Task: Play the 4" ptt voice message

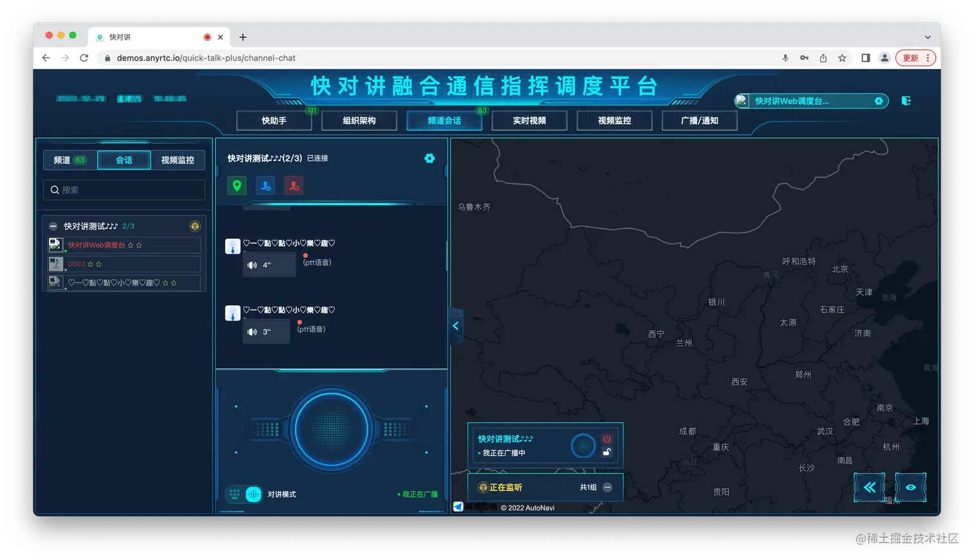Action: [269, 265]
